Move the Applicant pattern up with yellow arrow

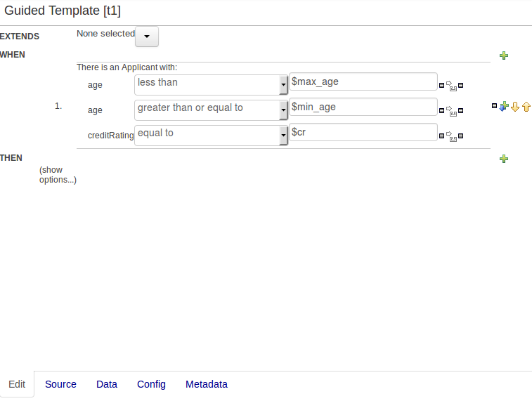pos(526,107)
